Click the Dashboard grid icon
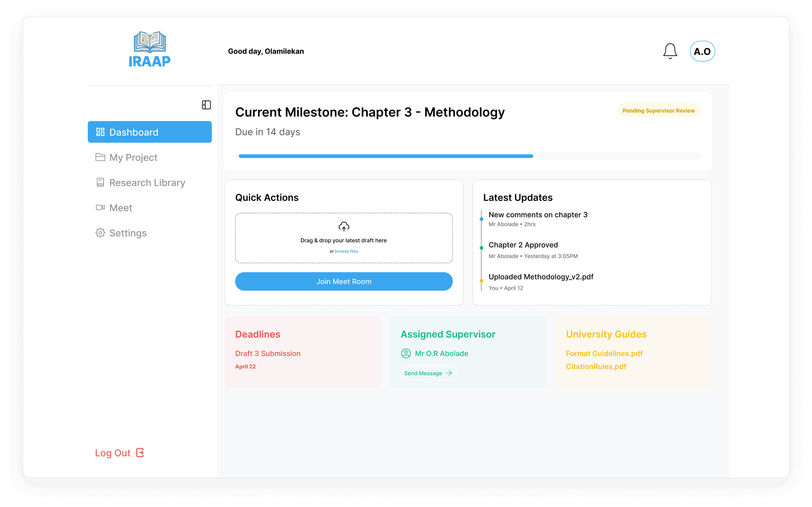This screenshot has height=507, width=812. click(x=100, y=132)
